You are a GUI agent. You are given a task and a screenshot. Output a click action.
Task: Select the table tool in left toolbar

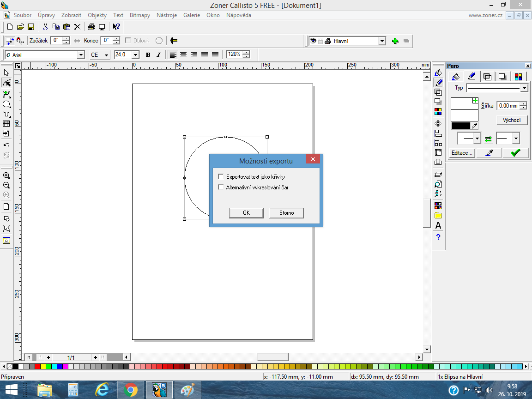pos(6,124)
